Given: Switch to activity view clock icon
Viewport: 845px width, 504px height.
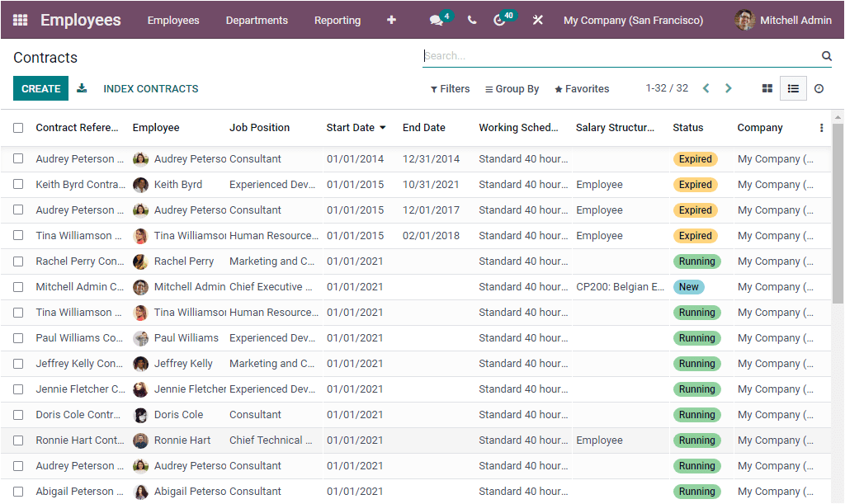Looking at the screenshot, I should (819, 88).
